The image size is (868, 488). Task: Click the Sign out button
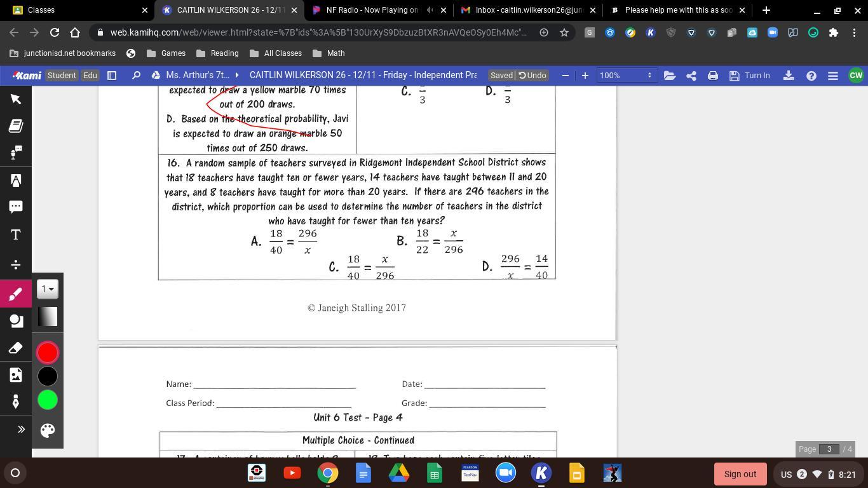(740, 474)
